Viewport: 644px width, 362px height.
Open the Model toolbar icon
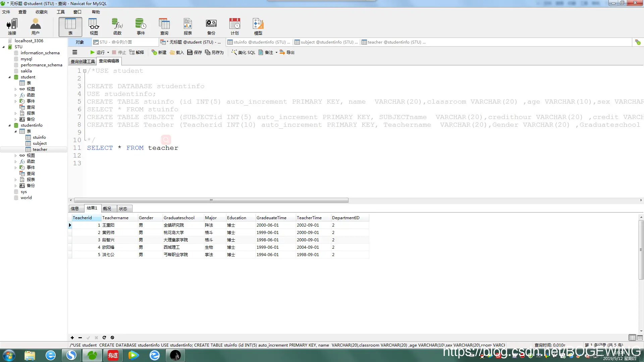tap(258, 26)
